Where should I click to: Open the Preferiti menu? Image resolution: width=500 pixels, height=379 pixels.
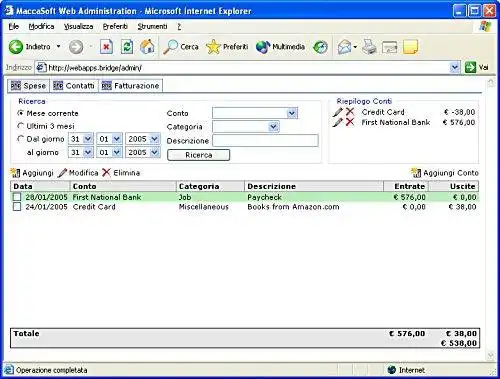click(x=115, y=26)
